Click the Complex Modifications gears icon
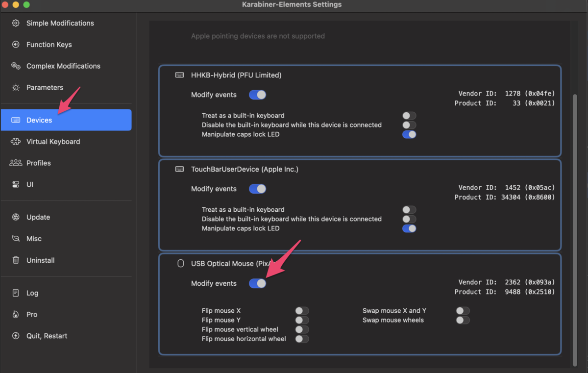The image size is (588, 373). [x=16, y=66]
